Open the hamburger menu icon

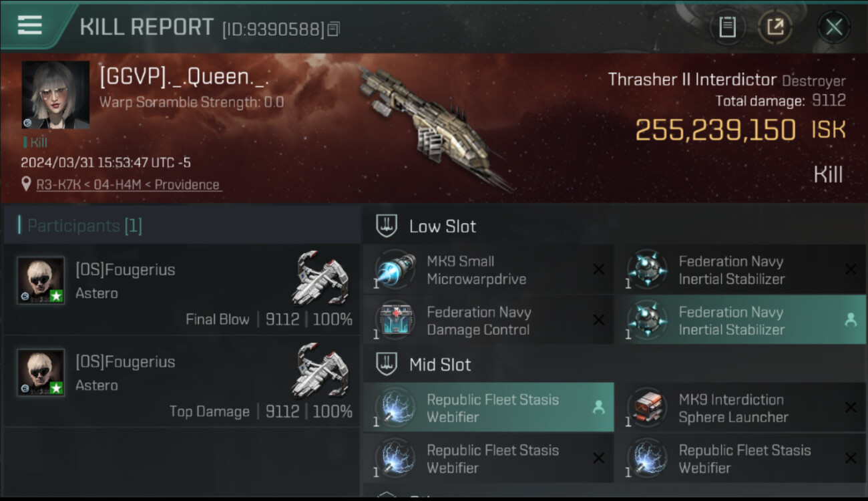(29, 25)
